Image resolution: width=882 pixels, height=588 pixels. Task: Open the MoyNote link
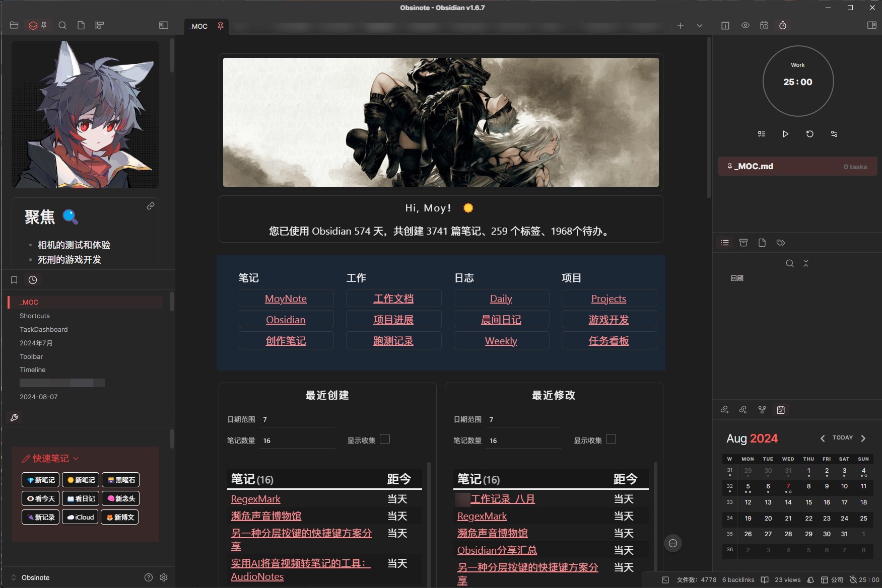click(x=286, y=299)
